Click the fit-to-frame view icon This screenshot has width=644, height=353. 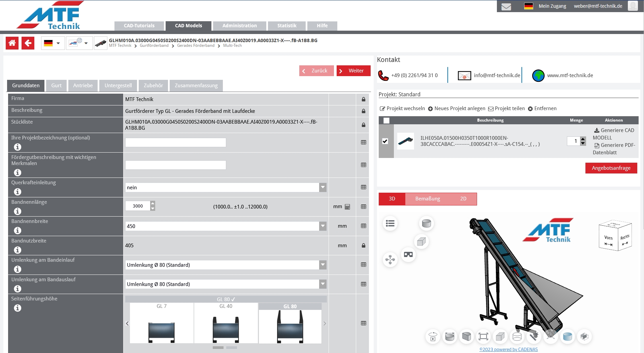click(x=483, y=336)
